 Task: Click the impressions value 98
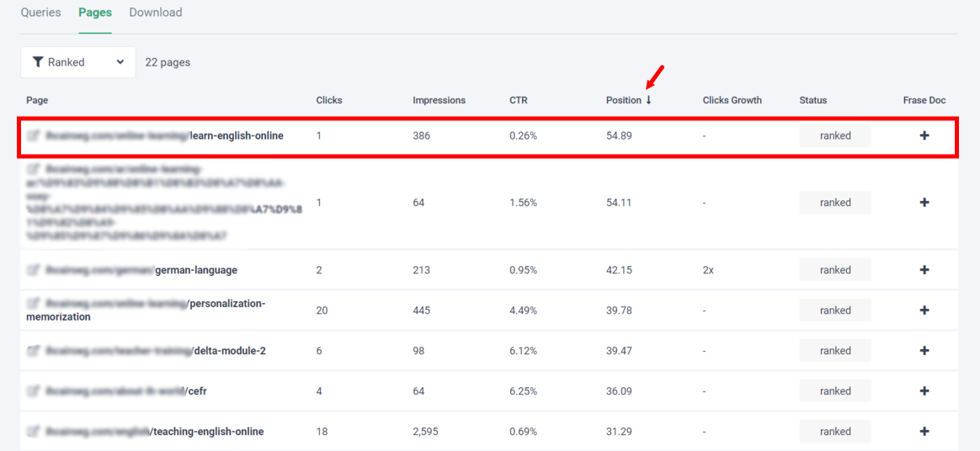418,351
